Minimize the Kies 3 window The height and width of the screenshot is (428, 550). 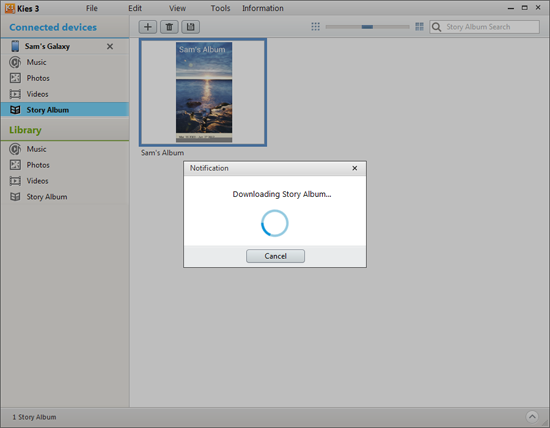coord(511,8)
